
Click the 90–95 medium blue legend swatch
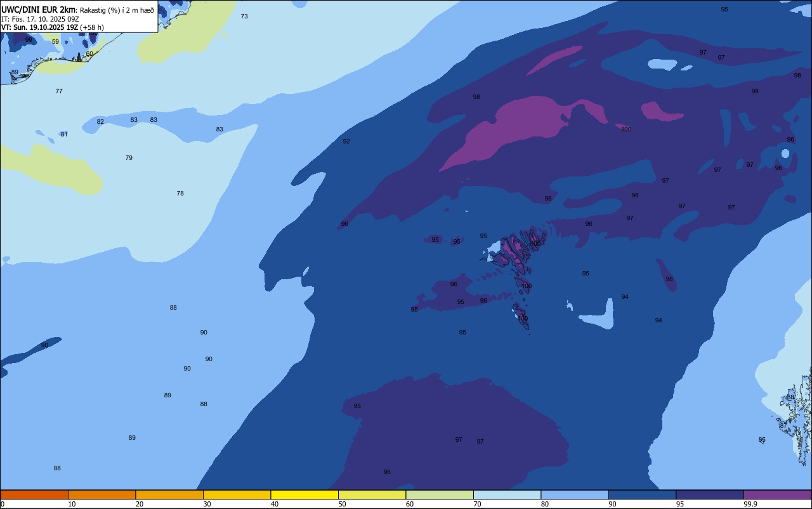tap(642, 494)
